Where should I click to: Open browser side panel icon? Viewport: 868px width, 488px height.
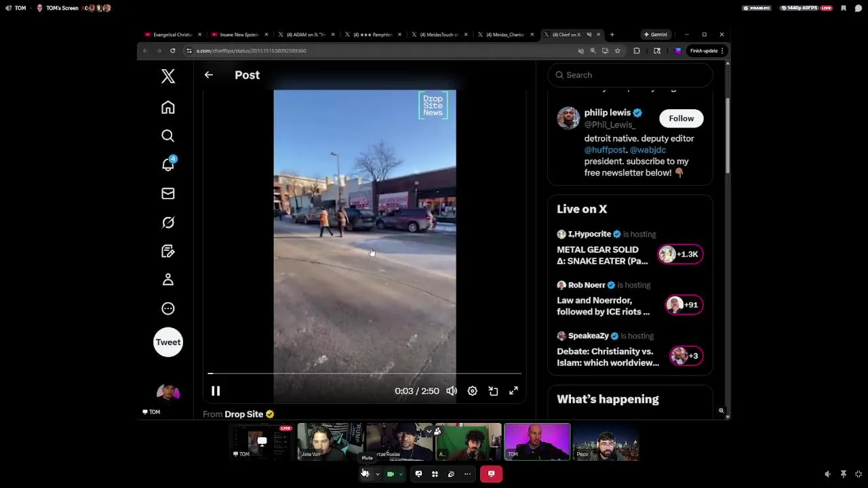(x=657, y=51)
